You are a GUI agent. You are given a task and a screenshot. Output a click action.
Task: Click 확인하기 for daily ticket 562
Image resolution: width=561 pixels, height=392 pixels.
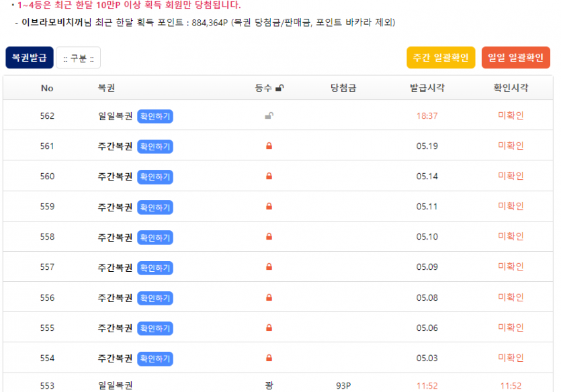[x=155, y=116]
